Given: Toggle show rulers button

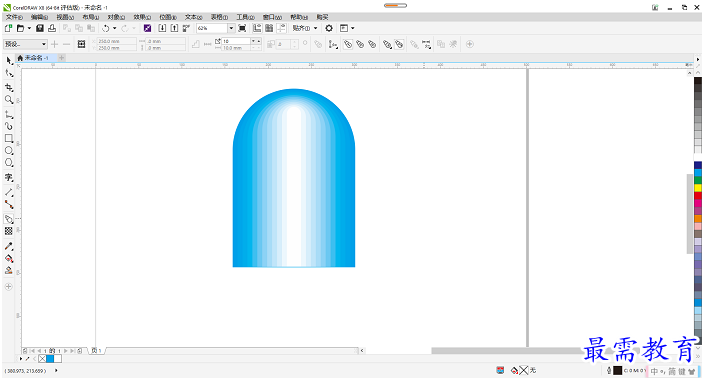Looking at the screenshot, I should point(257,28).
